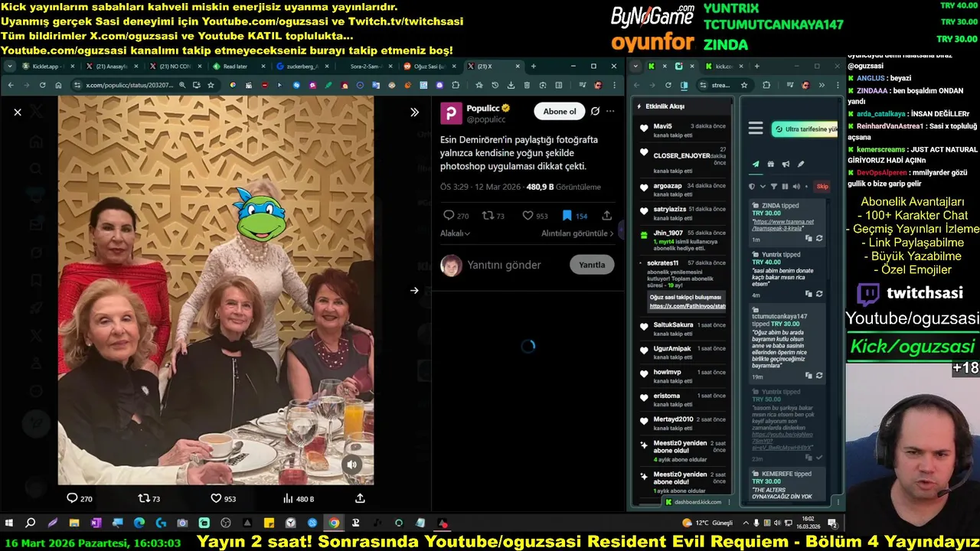Open tab search chevron in left browser
Screen dimensions: 980x551
point(11,67)
